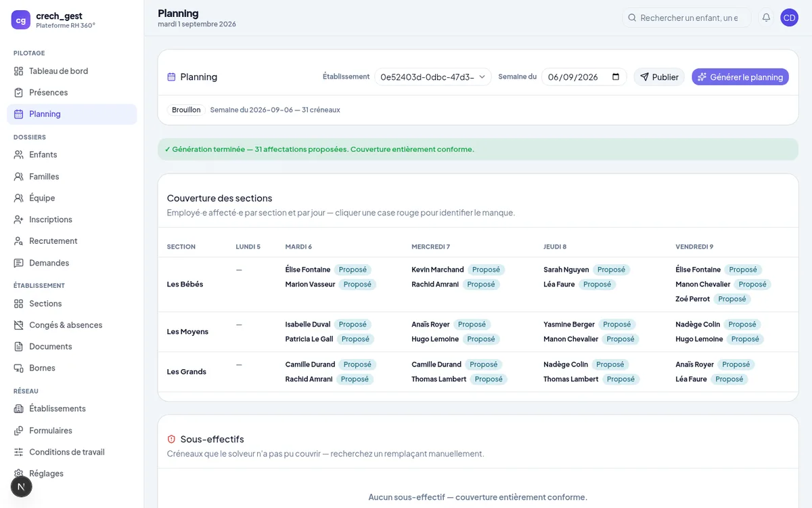Click the Semaine du date field

584,77
